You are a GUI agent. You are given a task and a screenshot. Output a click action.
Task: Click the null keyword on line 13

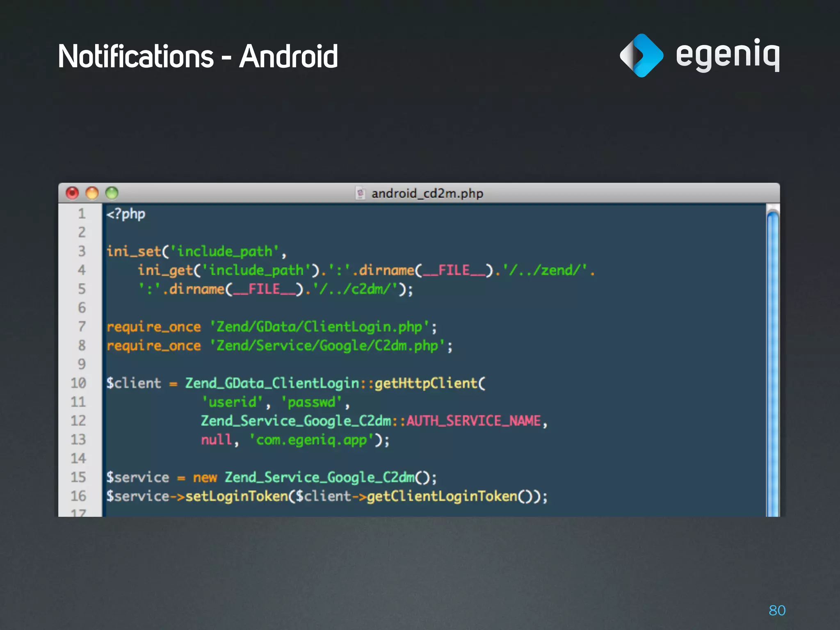(x=216, y=440)
